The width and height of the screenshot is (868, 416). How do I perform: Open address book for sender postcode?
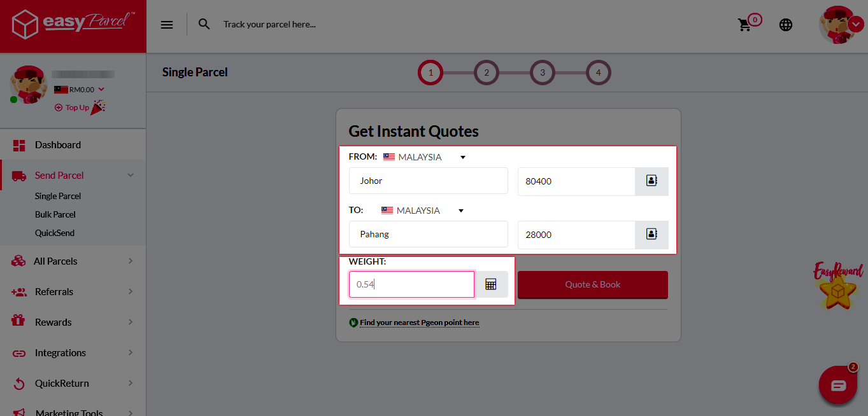click(651, 181)
